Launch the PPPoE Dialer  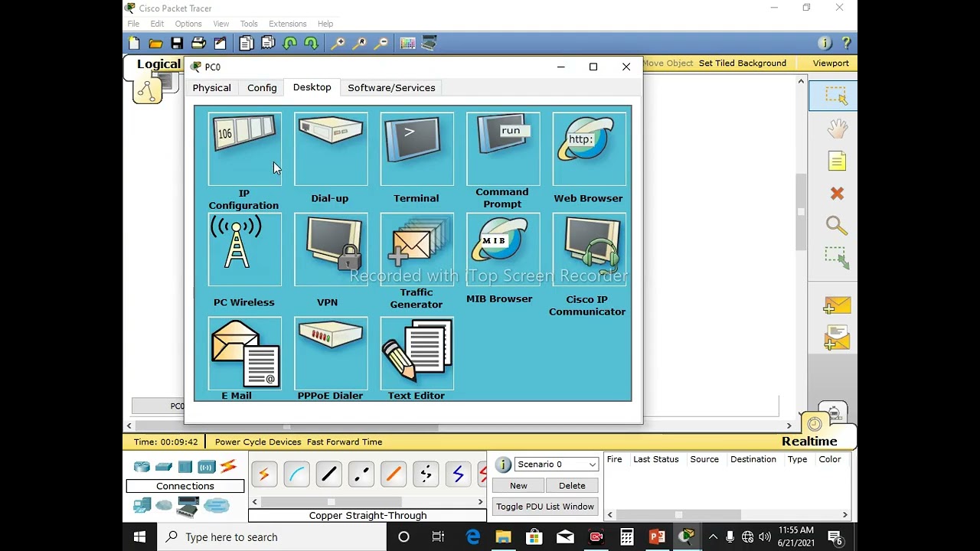331,353
